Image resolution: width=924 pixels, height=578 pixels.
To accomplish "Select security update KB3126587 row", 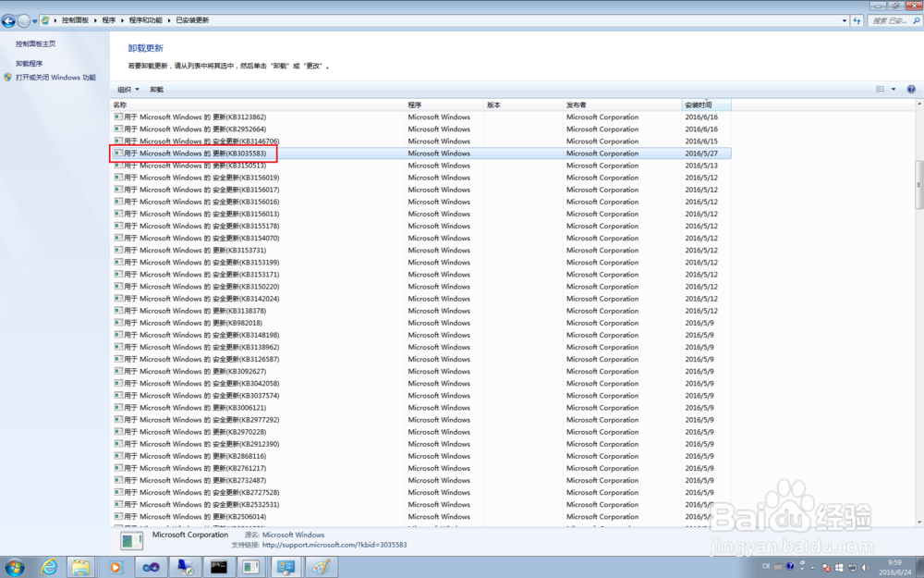I will tap(421, 359).
